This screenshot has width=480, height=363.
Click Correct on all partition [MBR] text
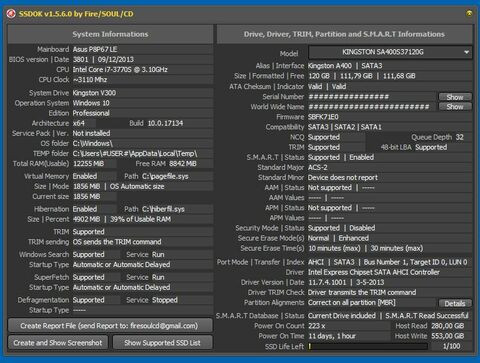[x=352, y=303]
